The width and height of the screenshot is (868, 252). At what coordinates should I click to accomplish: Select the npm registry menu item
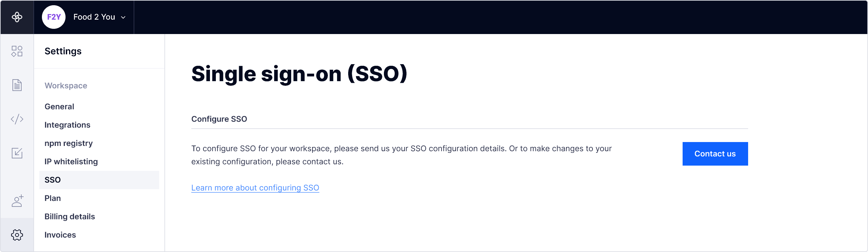68,143
